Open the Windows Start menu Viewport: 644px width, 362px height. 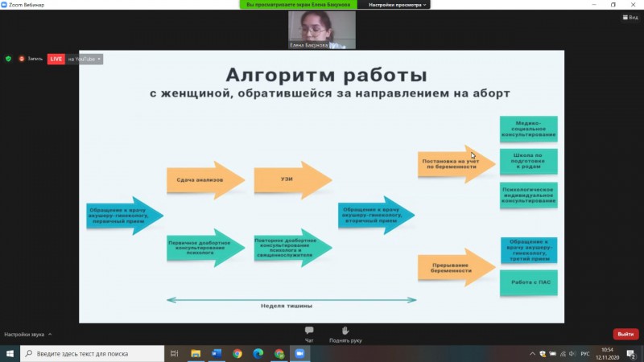(9, 354)
